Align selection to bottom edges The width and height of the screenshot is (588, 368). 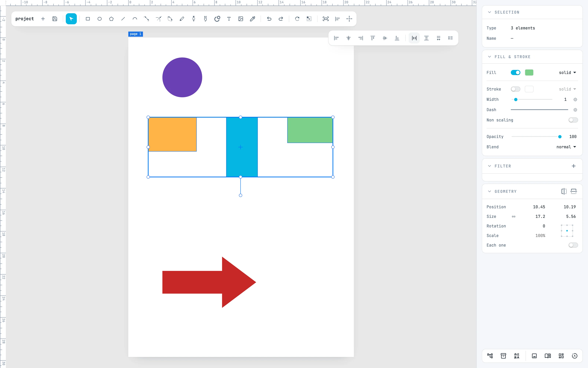coord(397,38)
